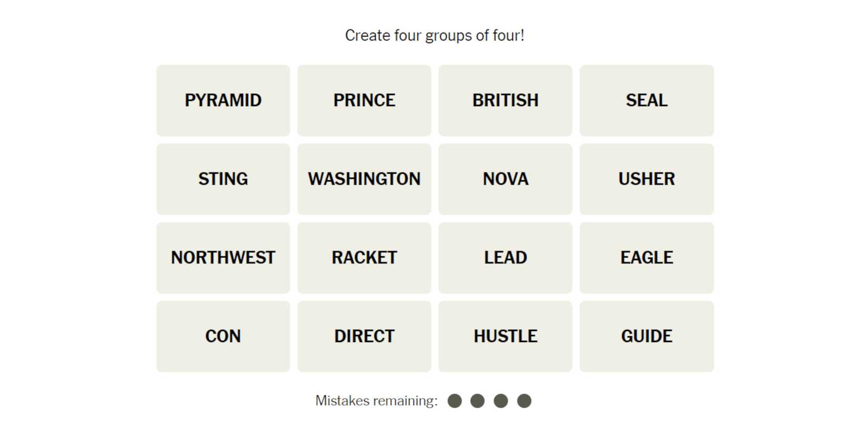Pick the NORTHWEST word tile
Screen dimensions: 868x434
(x=223, y=258)
